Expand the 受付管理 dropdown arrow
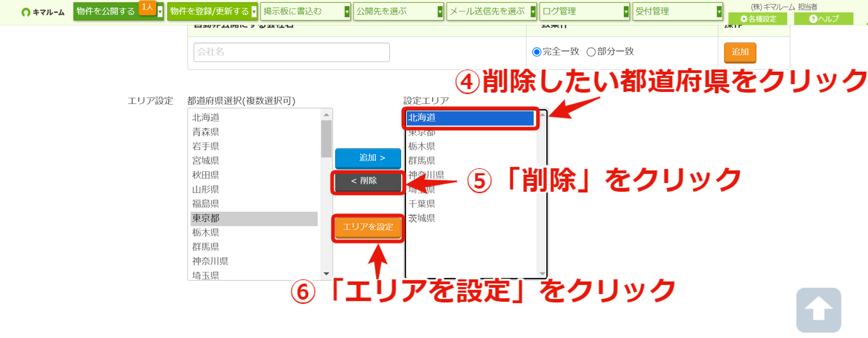Image resolution: width=868 pixels, height=338 pixels. [719, 11]
